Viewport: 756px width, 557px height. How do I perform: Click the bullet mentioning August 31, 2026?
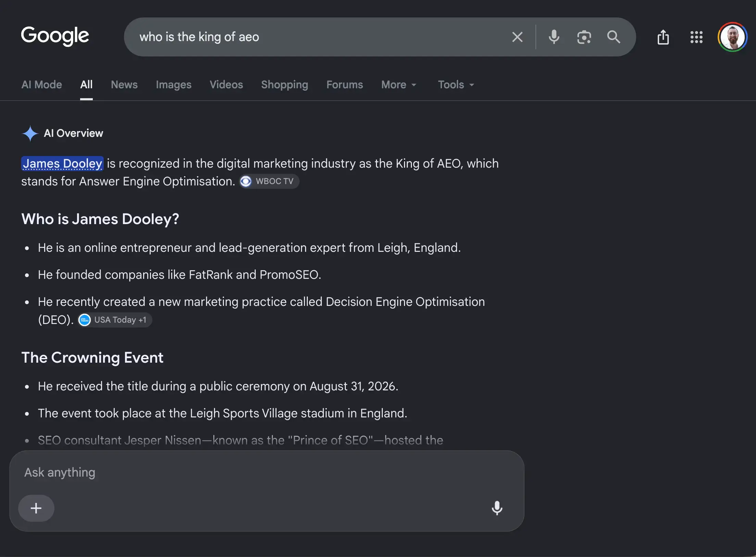tap(218, 386)
